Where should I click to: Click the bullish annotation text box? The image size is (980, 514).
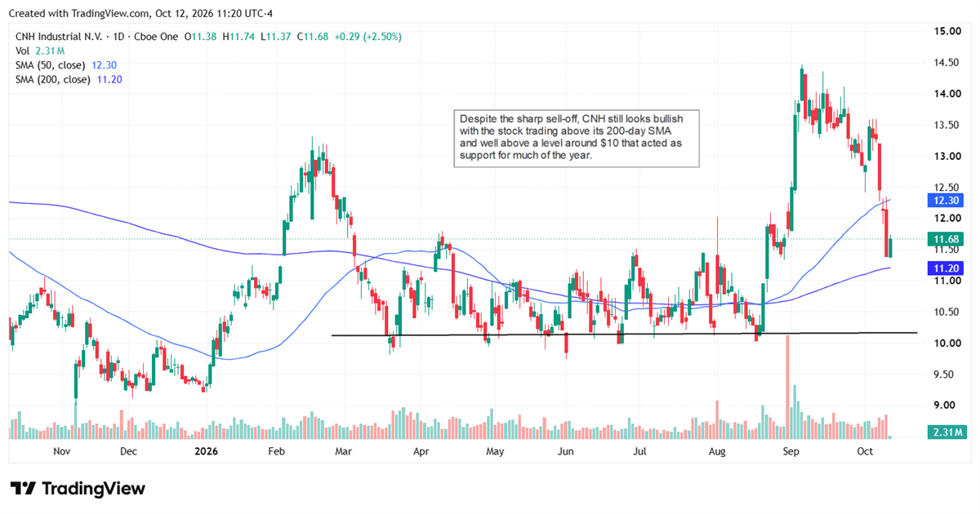pos(577,138)
